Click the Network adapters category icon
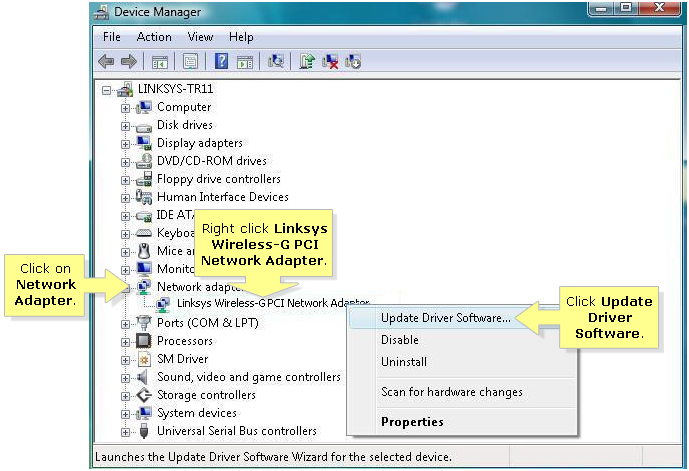This screenshot has width=689, height=471. 144,286
